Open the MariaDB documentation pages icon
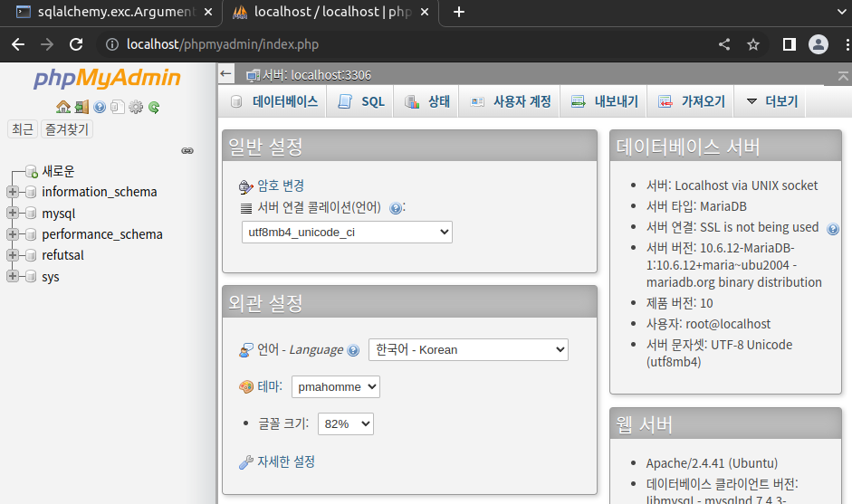This screenshot has width=852, height=504. point(118,107)
